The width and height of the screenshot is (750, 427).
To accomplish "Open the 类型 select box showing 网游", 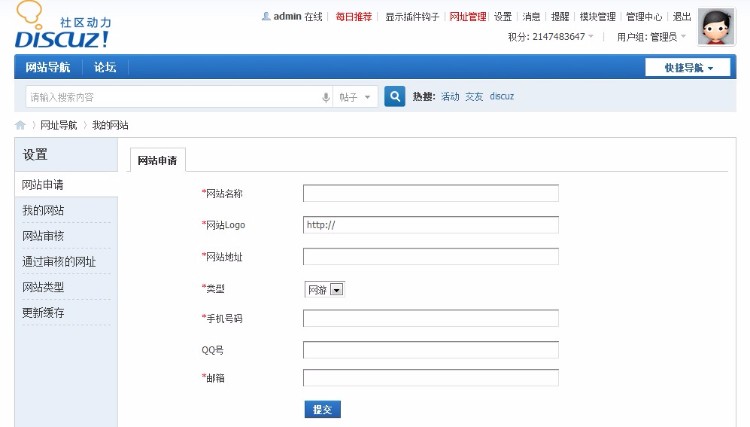I will click(324, 290).
